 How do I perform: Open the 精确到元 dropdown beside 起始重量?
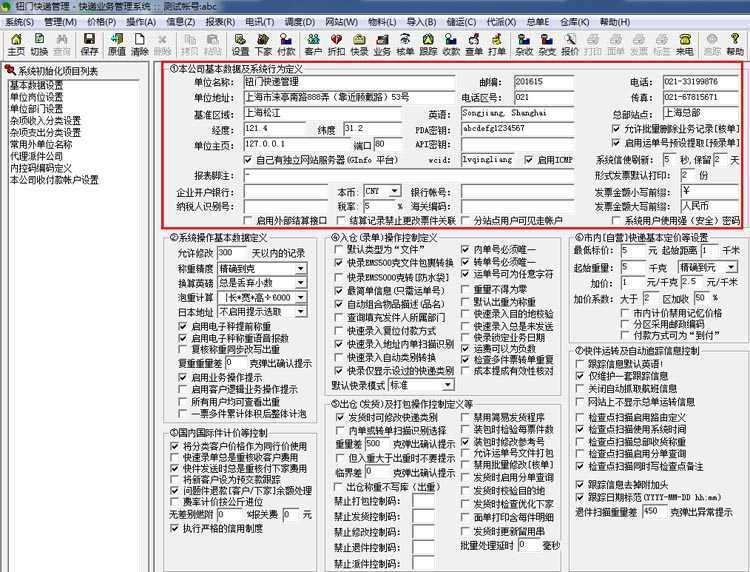731,267
